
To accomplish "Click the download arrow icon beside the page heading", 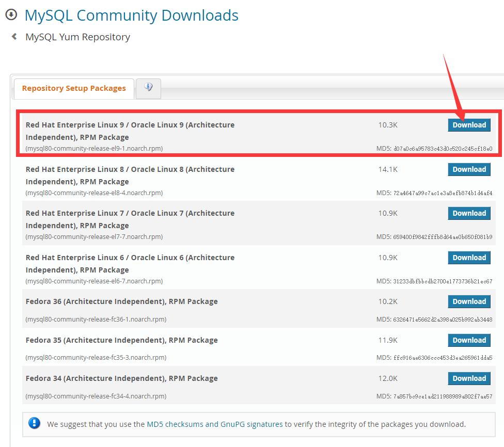I will (x=11, y=15).
